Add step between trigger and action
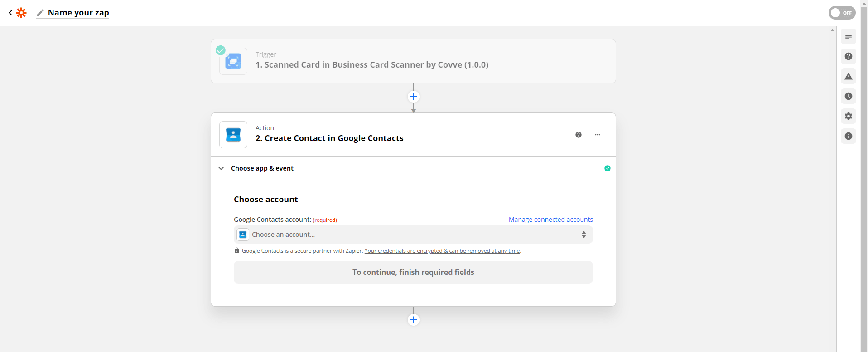868x352 pixels. [x=414, y=97]
